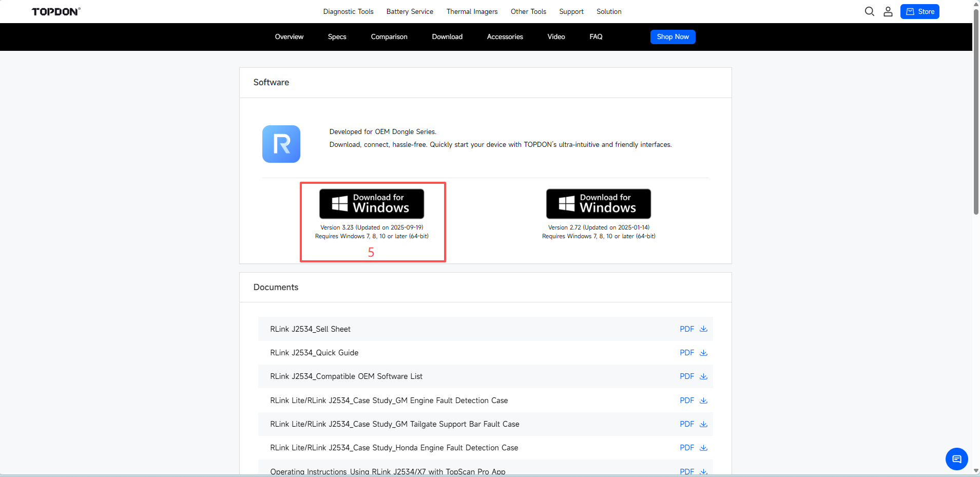
Task: Switch to the Specs tab
Action: pos(337,36)
